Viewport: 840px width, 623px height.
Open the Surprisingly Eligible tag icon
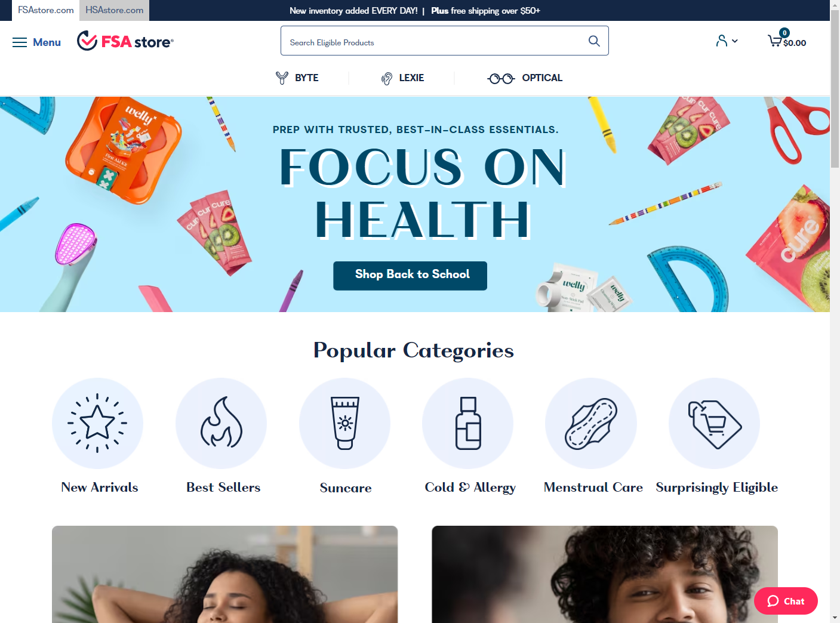[x=715, y=423]
